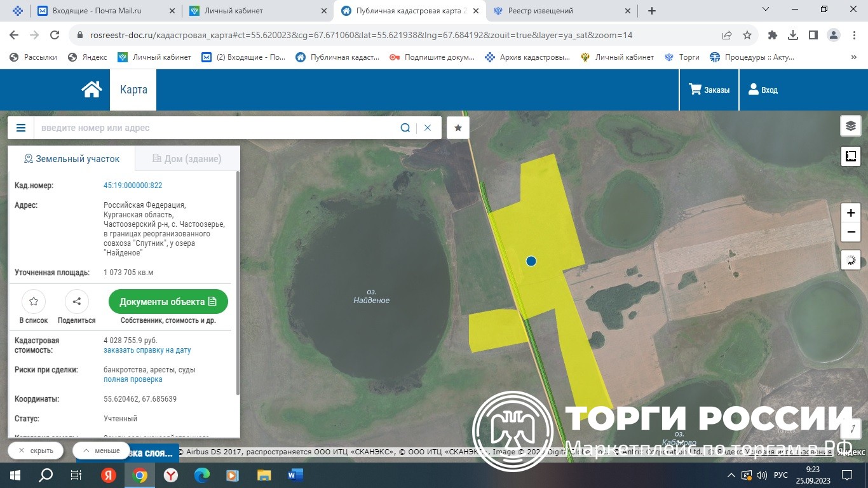Open the hamburger menu beside search field
The height and width of the screenshot is (488, 868).
coord(21,128)
